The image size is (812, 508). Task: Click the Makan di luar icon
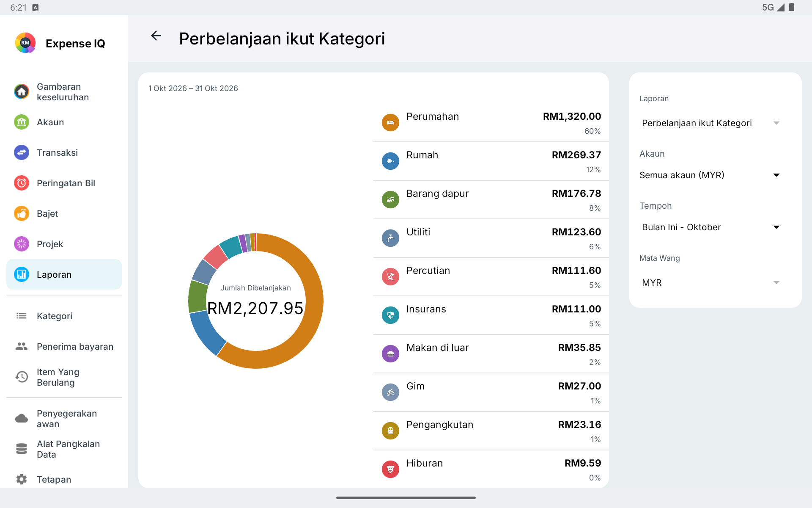[x=390, y=354]
